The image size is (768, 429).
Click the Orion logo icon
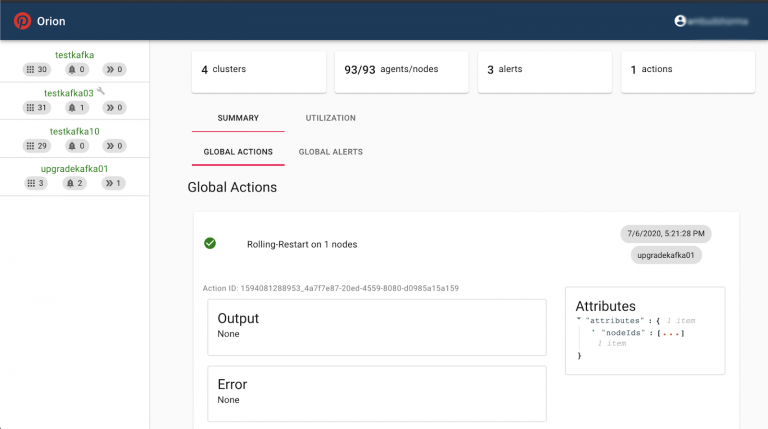click(22, 21)
